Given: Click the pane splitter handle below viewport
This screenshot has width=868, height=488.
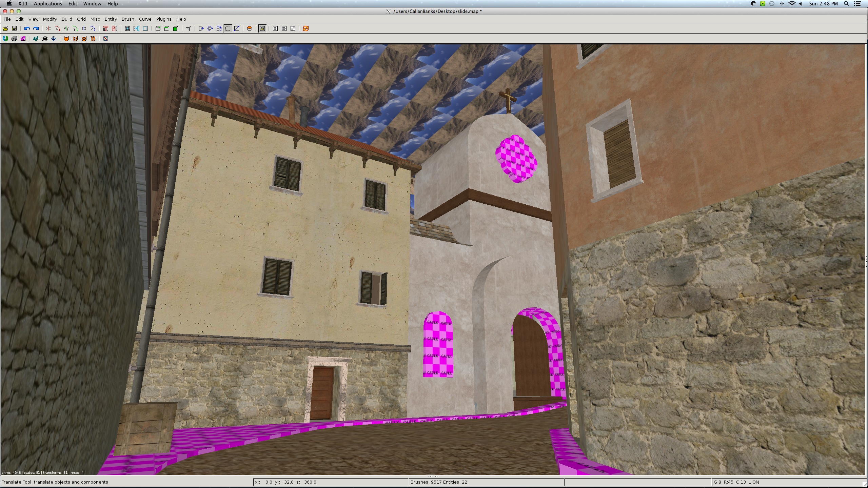Looking at the screenshot, I should coord(433,476).
